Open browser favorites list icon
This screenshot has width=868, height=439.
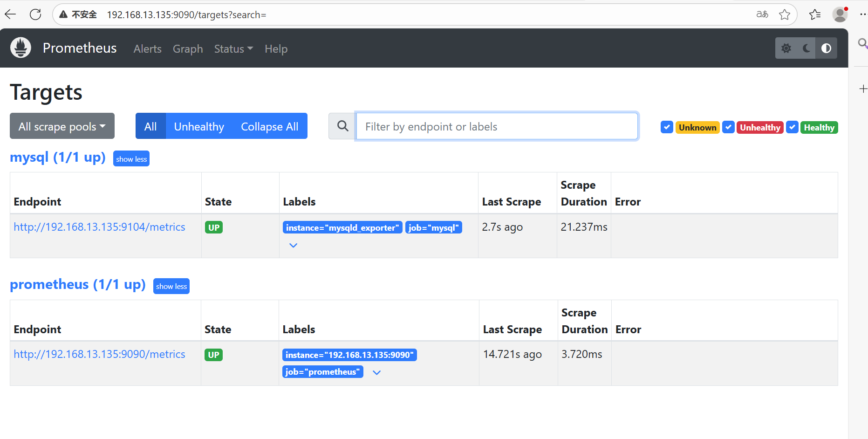[815, 14]
